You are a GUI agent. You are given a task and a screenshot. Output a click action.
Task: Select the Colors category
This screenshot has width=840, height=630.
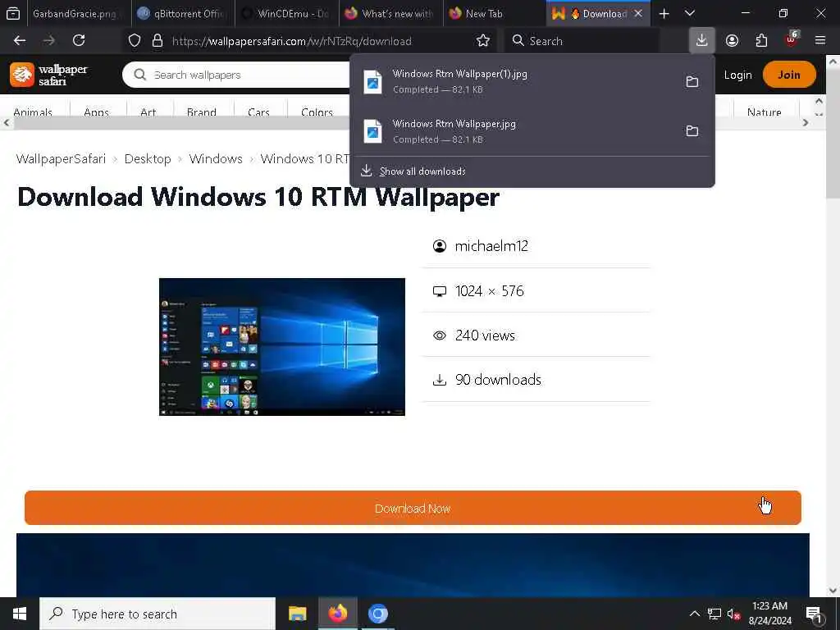click(x=317, y=112)
